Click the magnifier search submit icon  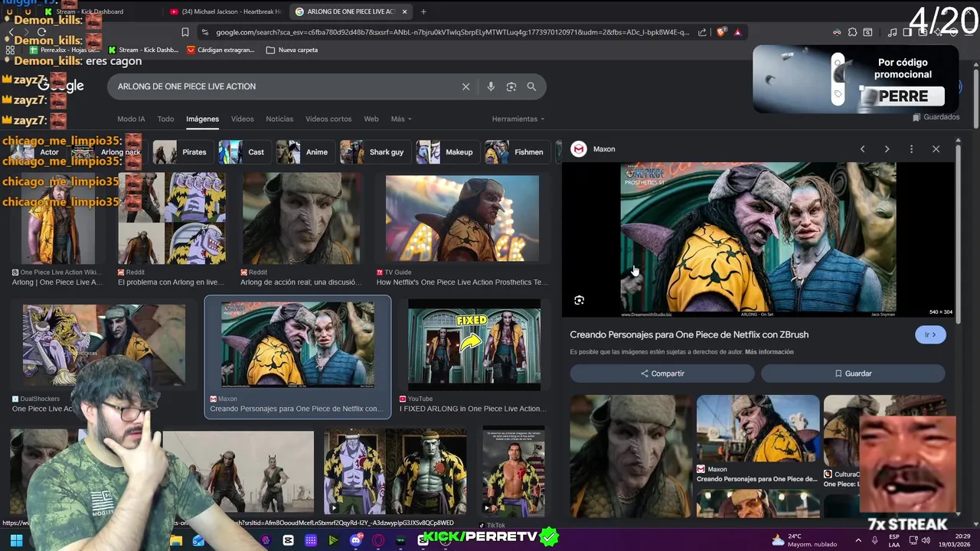[x=531, y=86]
